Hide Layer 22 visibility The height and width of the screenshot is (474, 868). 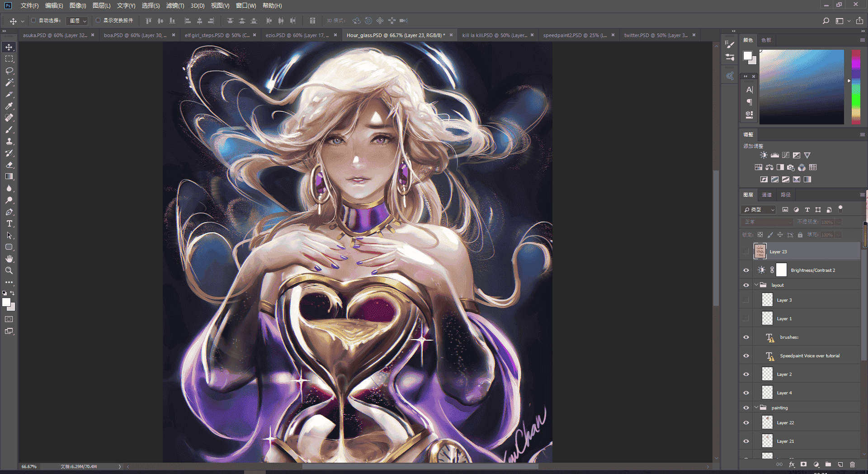tap(746, 422)
